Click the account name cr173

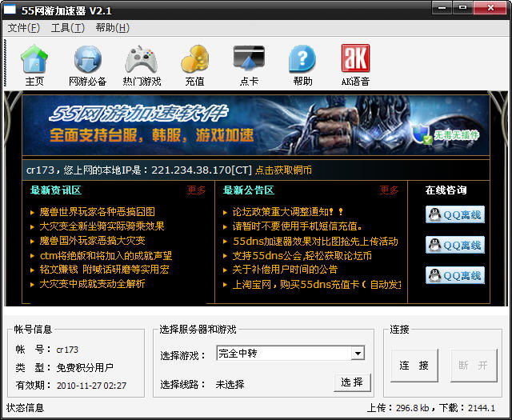tap(67, 350)
